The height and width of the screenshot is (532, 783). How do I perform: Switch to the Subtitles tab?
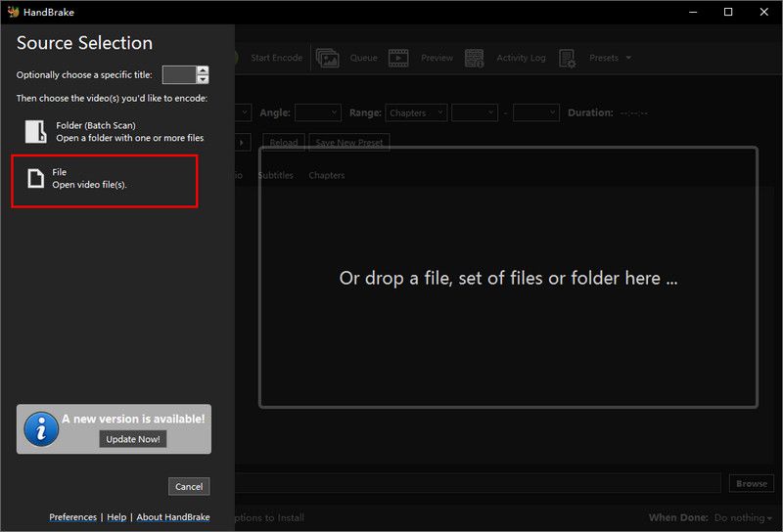click(275, 176)
